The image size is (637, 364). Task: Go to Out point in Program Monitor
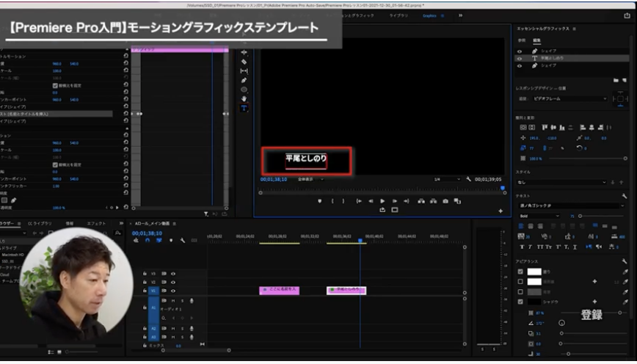pyautogui.click(x=407, y=201)
